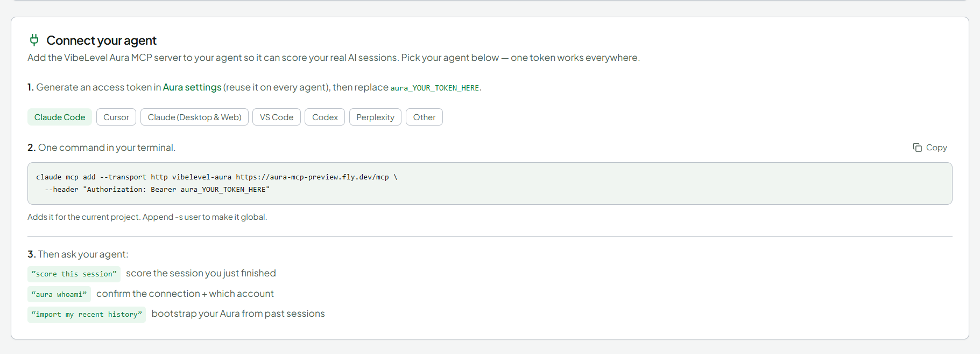
Task: Click the "Adds it for the current project" note
Action: point(147,217)
